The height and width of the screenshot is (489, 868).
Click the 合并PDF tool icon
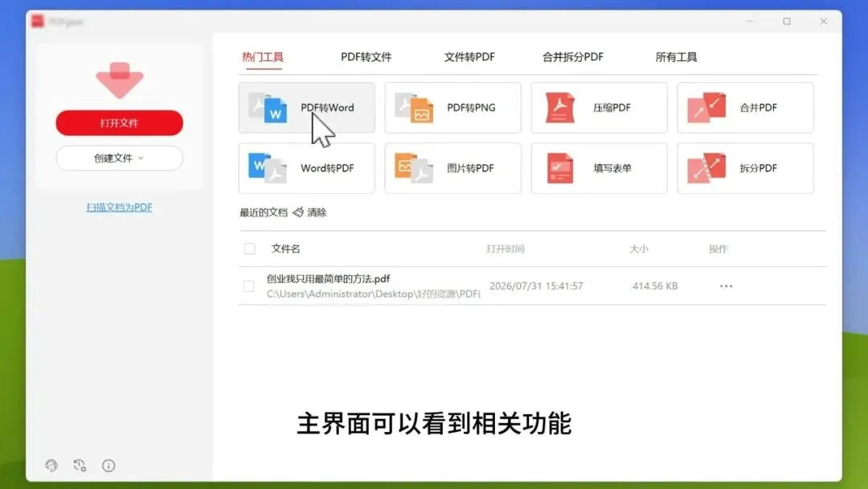[706, 108]
